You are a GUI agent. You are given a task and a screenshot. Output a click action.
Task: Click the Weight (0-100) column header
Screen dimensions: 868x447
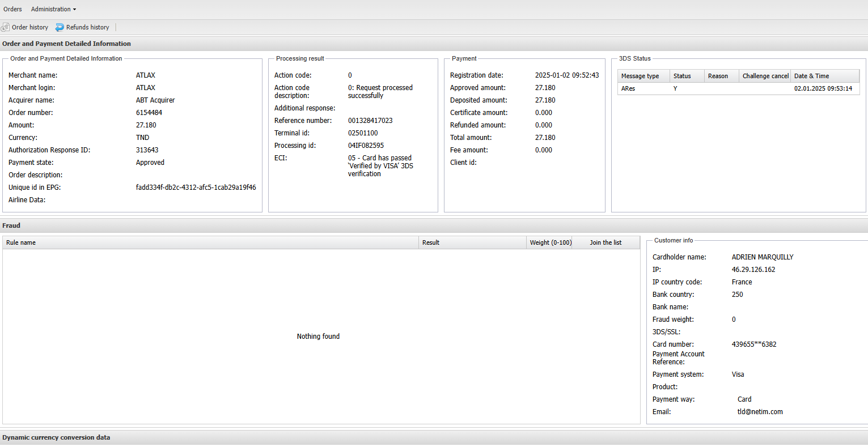tap(549, 242)
